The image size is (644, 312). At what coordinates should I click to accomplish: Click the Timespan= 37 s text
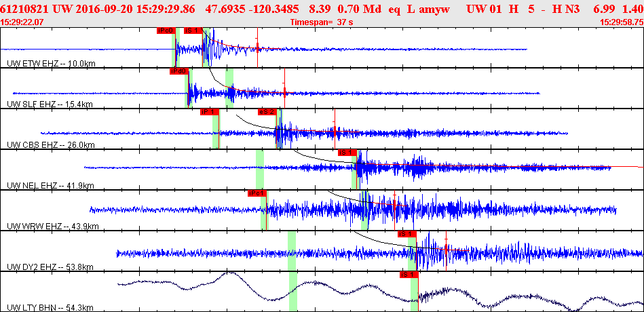click(x=322, y=22)
